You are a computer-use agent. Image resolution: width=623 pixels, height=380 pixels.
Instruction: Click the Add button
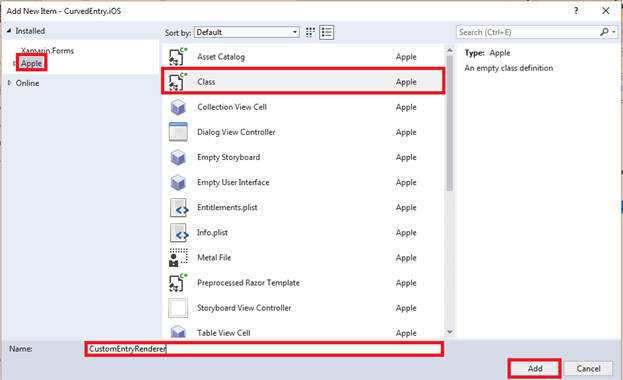(535, 368)
